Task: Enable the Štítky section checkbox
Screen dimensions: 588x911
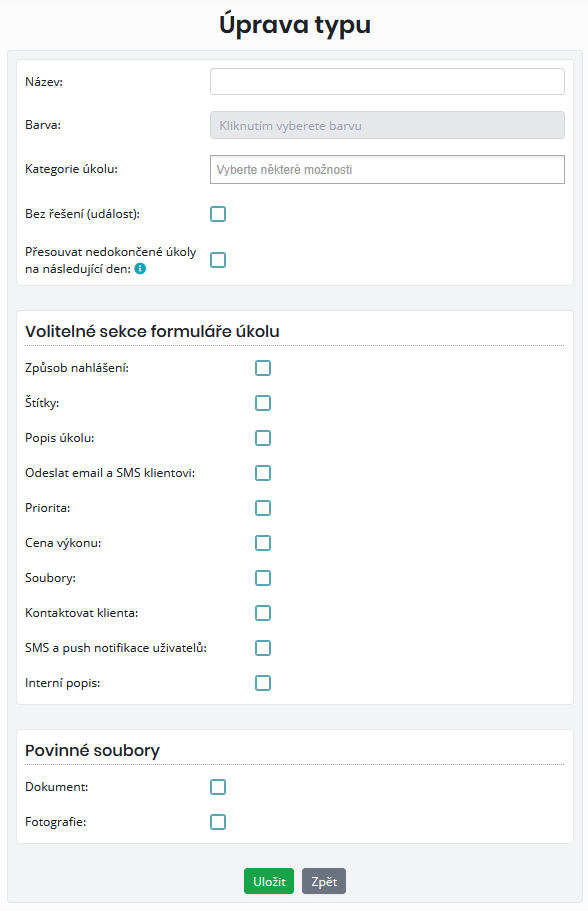Action: [263, 403]
